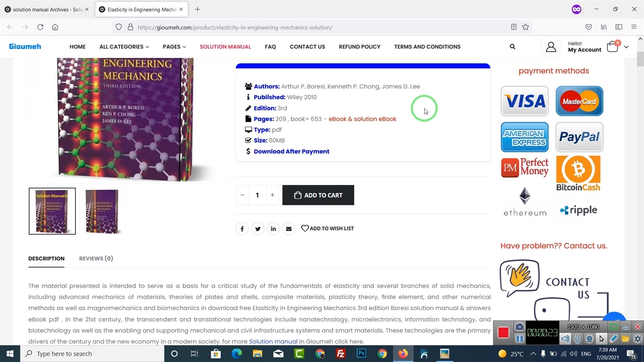Switch to the Reviews (0) tab
644x362 pixels.
pyautogui.click(x=96, y=258)
